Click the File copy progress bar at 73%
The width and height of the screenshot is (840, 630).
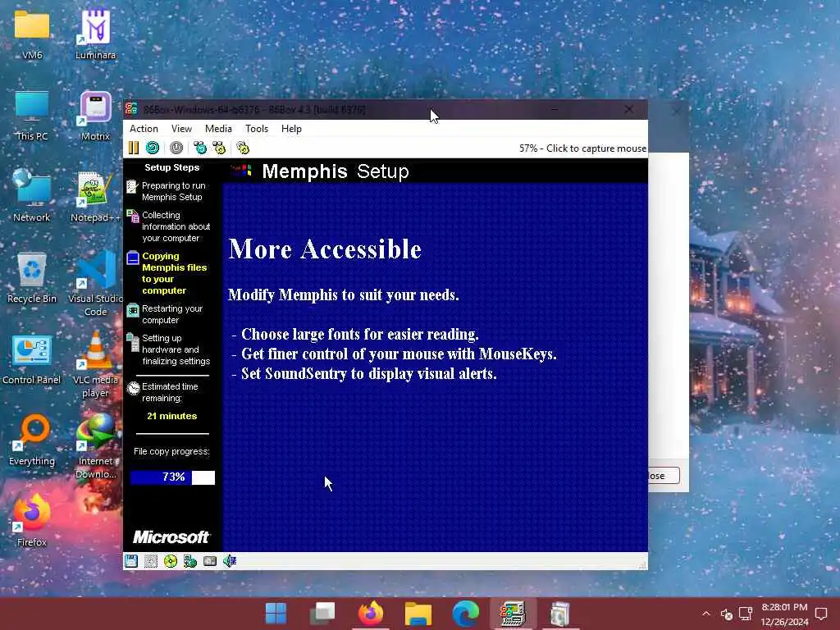(172, 477)
